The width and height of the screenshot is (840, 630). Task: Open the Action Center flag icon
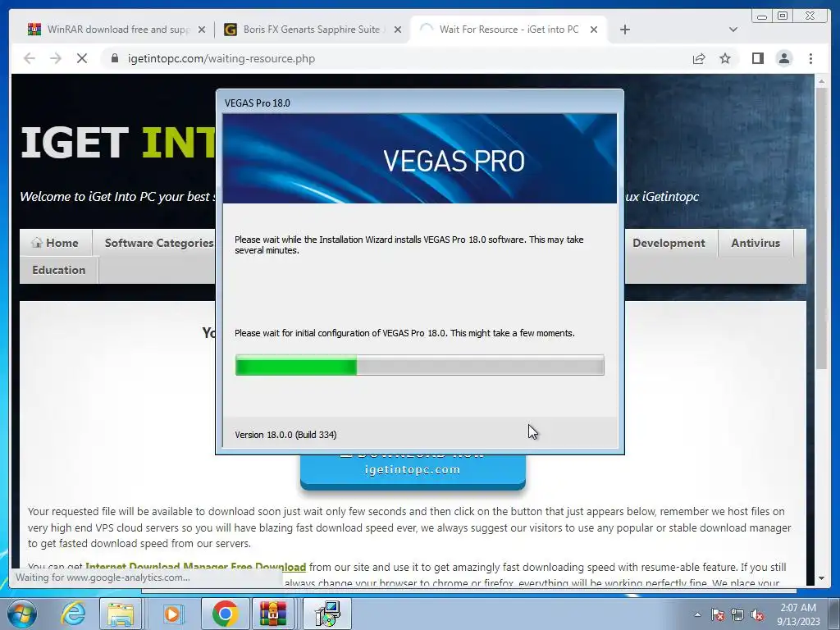pyautogui.click(x=717, y=614)
